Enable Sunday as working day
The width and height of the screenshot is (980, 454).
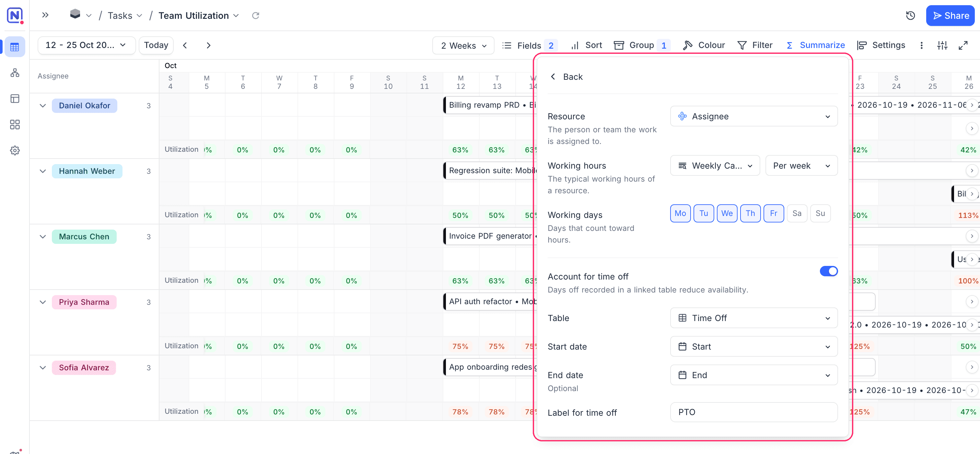(820, 213)
